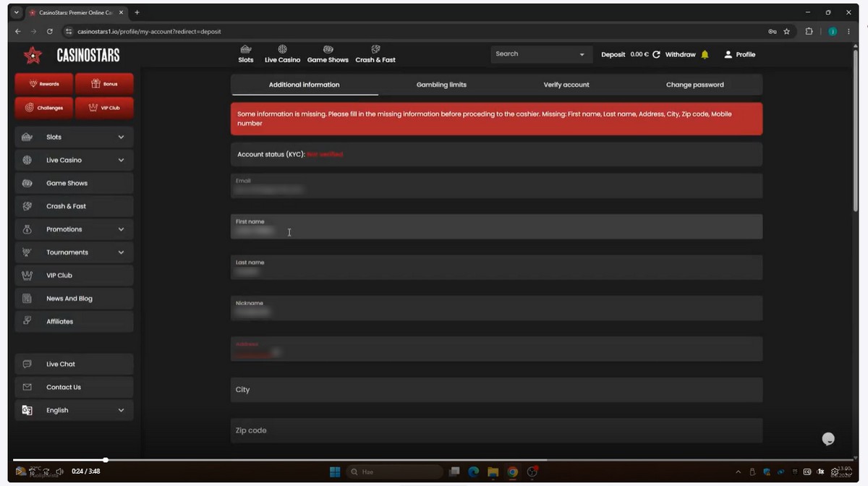Seek the video progress bar

[x=434, y=460]
